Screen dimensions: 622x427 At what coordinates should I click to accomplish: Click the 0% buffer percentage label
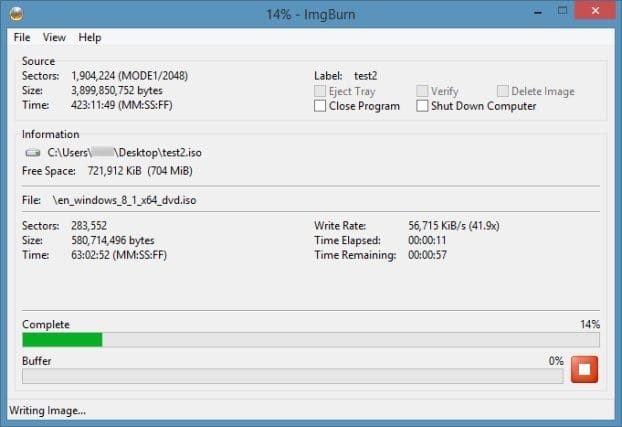click(x=556, y=361)
